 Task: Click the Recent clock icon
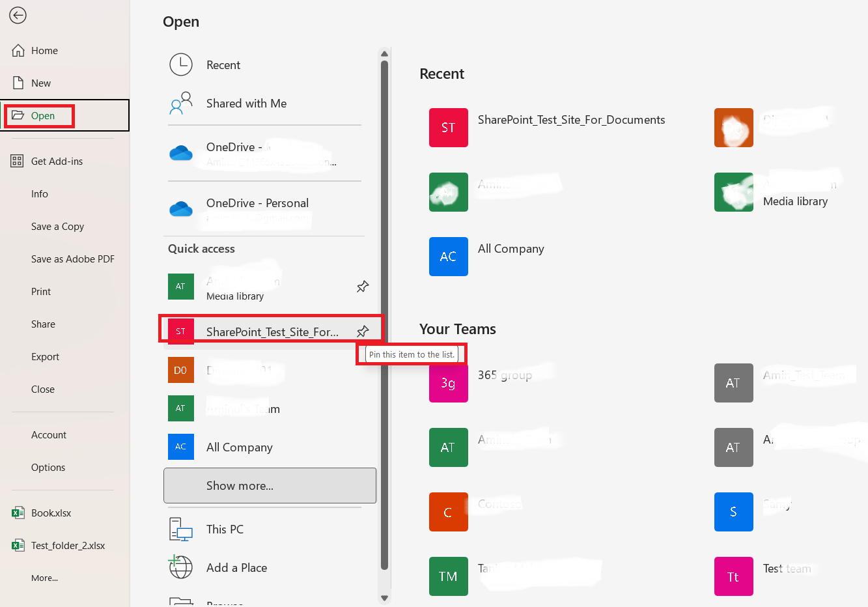181,64
